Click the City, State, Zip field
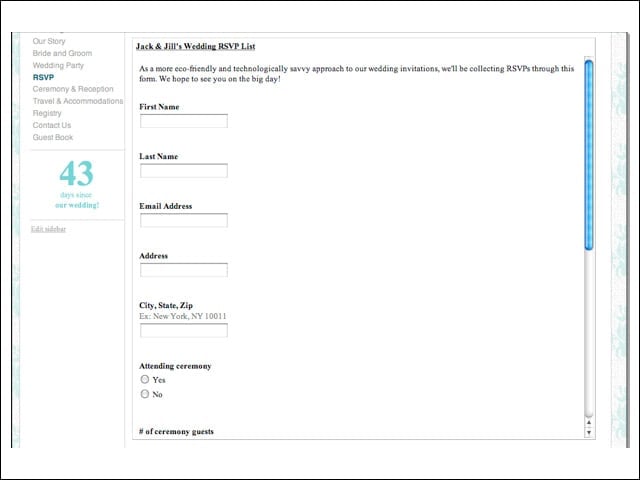 point(184,330)
